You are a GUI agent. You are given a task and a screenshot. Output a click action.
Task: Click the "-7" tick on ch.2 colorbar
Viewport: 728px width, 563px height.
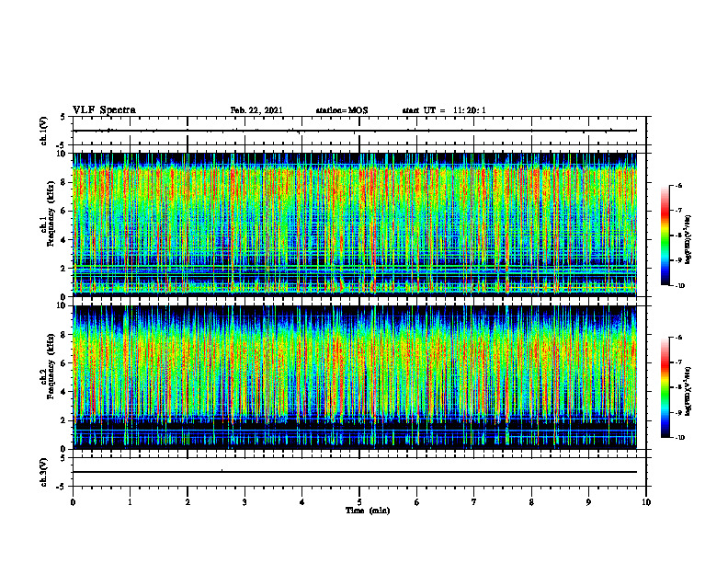point(679,362)
